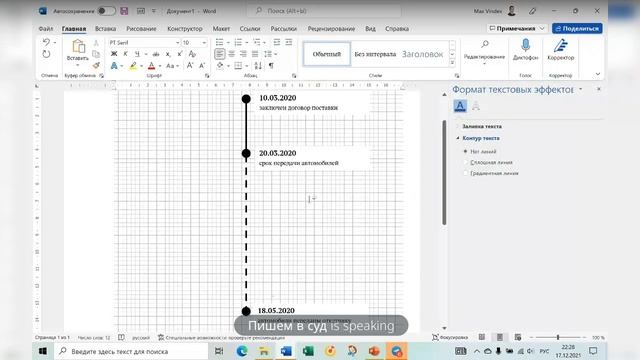Switch to Макет tab
The image size is (640, 360).
pyautogui.click(x=221, y=29)
